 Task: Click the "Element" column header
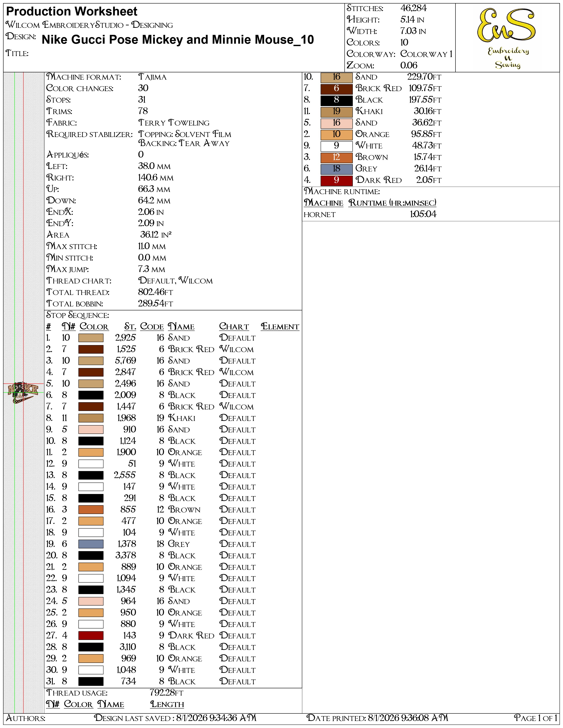click(x=280, y=327)
